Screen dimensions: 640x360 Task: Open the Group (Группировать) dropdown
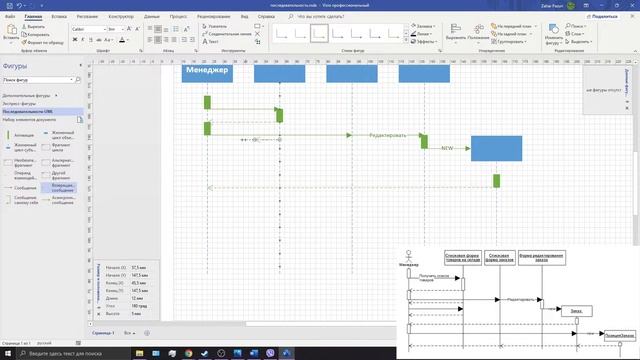(509, 41)
